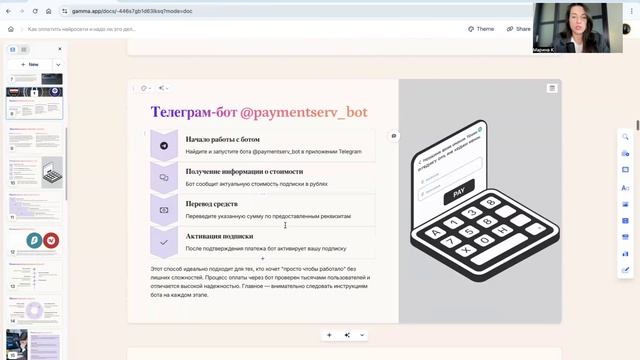Go forward in browser history
This screenshot has width=640, height=360.
click(22, 11)
